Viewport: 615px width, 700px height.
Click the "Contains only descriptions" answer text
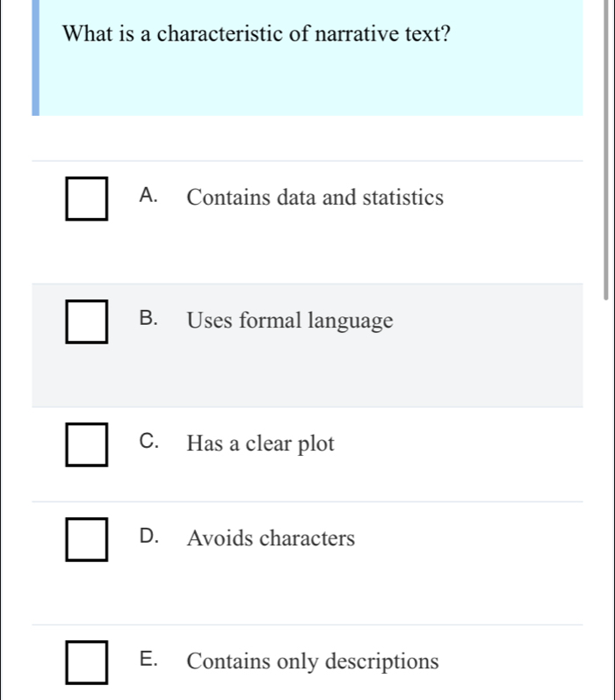(x=313, y=661)
